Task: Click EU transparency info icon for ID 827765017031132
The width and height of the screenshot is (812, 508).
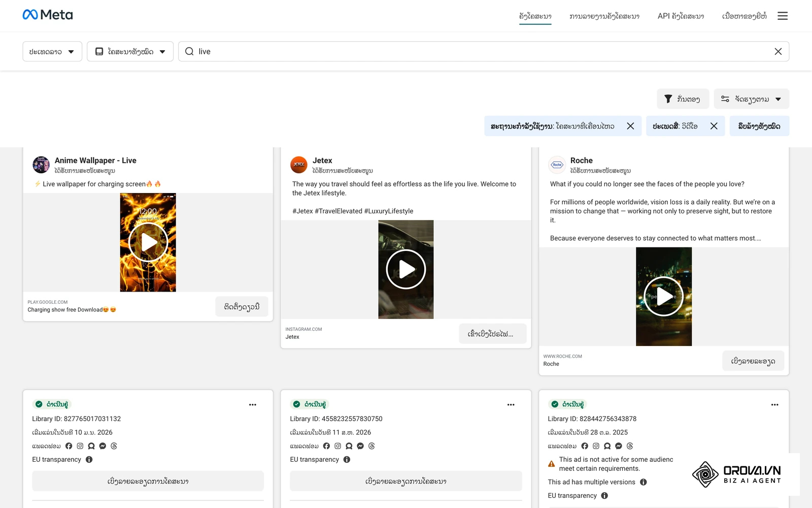Action: (89, 460)
